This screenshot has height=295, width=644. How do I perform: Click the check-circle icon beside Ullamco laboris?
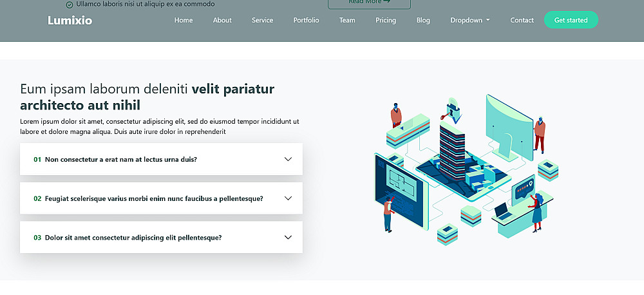[70, 5]
